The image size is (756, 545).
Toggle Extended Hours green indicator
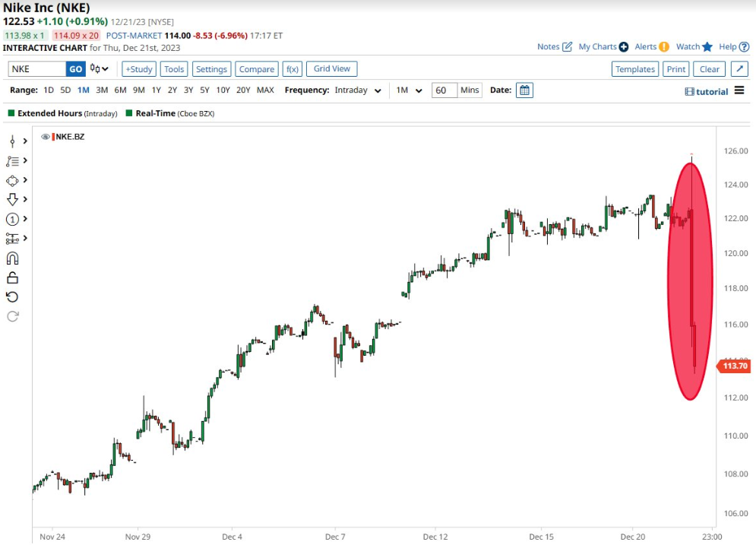click(11, 113)
